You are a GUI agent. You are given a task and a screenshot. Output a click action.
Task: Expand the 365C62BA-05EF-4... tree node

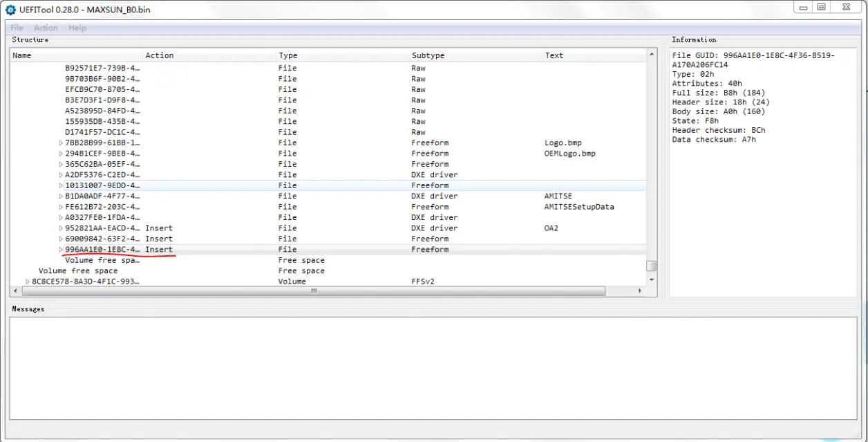(x=61, y=165)
